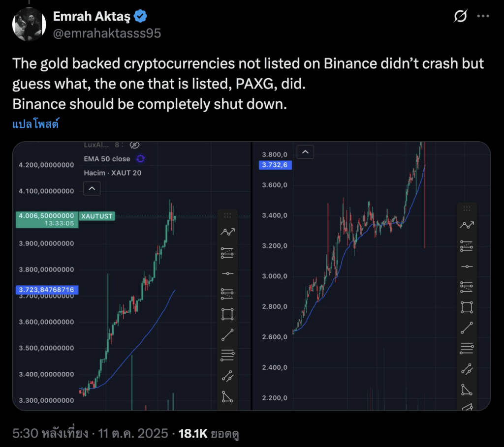Viewport: 504px width, 447px height.
Task: Select polyline arrow tool in right chart toolbar
Action: tap(467, 225)
